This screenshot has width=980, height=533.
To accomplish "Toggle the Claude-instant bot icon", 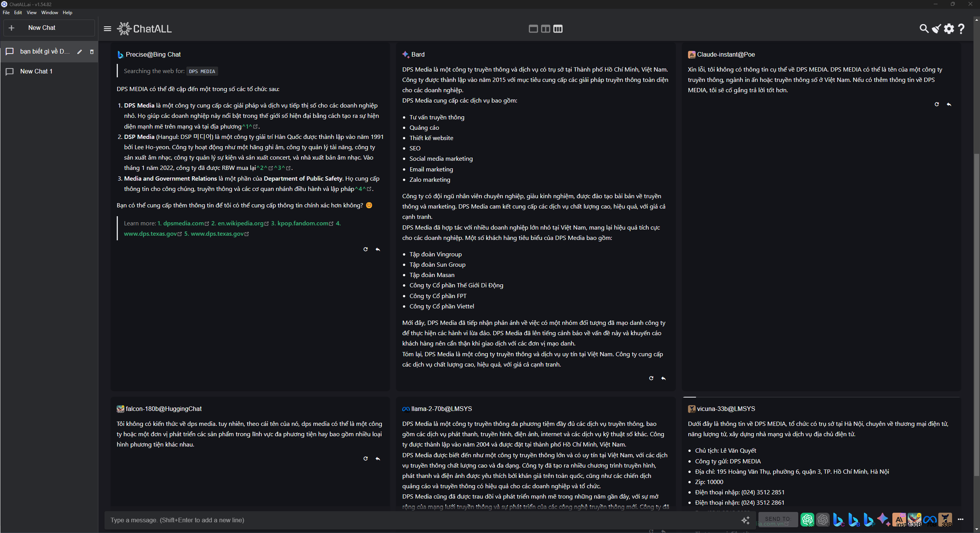I will [899, 520].
